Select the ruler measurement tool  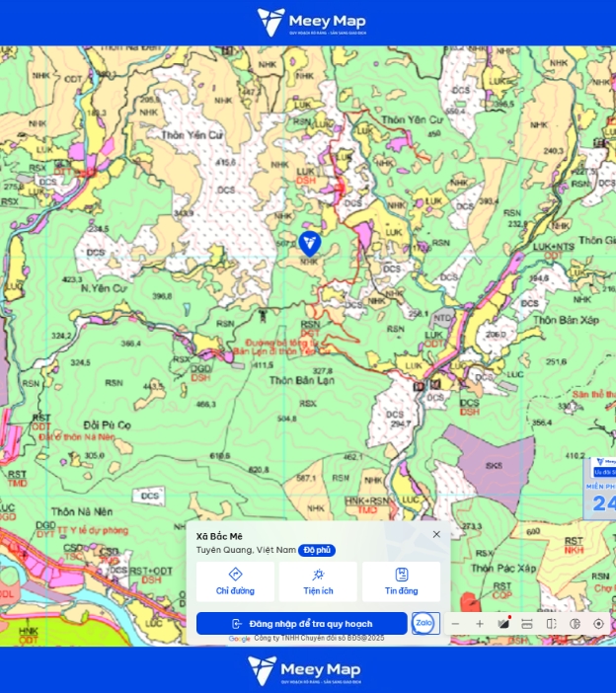[x=527, y=624]
